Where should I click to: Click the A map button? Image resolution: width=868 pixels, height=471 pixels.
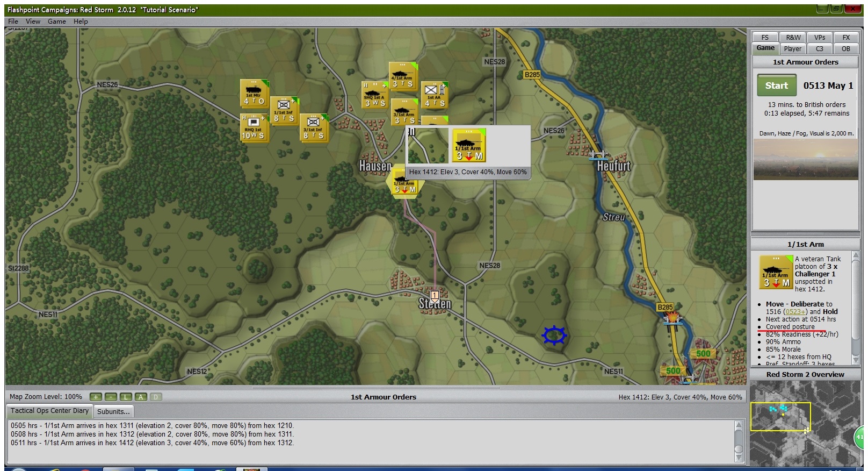coord(141,397)
